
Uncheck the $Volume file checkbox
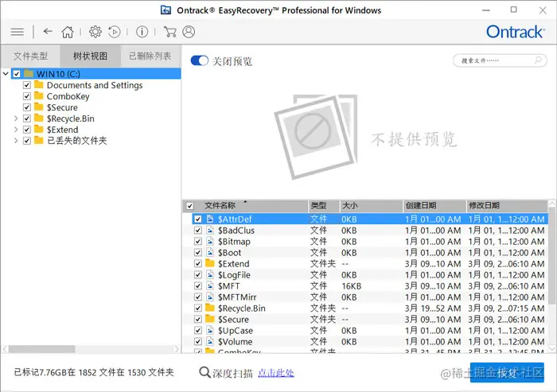[198, 341]
